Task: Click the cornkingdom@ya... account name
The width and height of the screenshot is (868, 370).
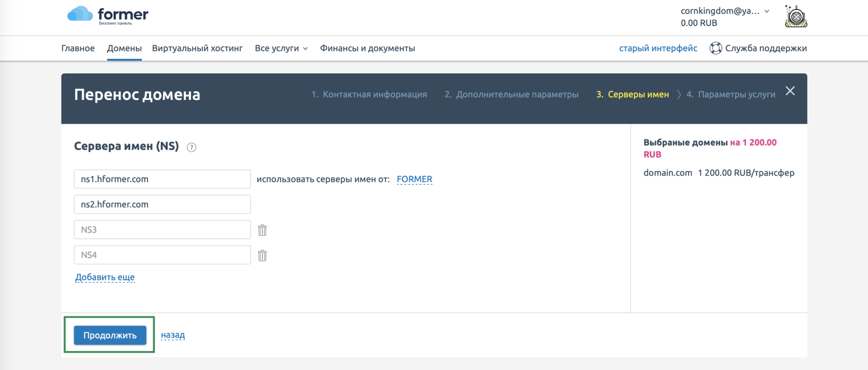Action: coord(720,11)
